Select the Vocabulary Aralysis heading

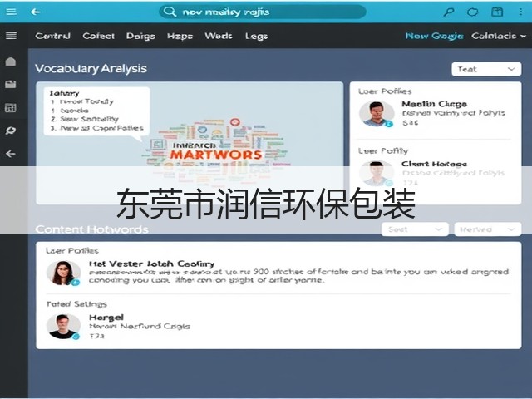tap(91, 68)
